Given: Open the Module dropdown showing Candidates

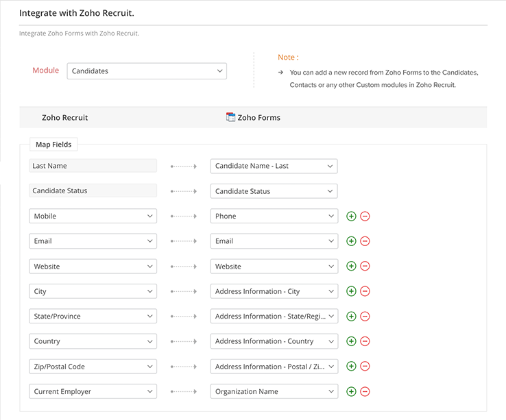Looking at the screenshot, I should (147, 71).
